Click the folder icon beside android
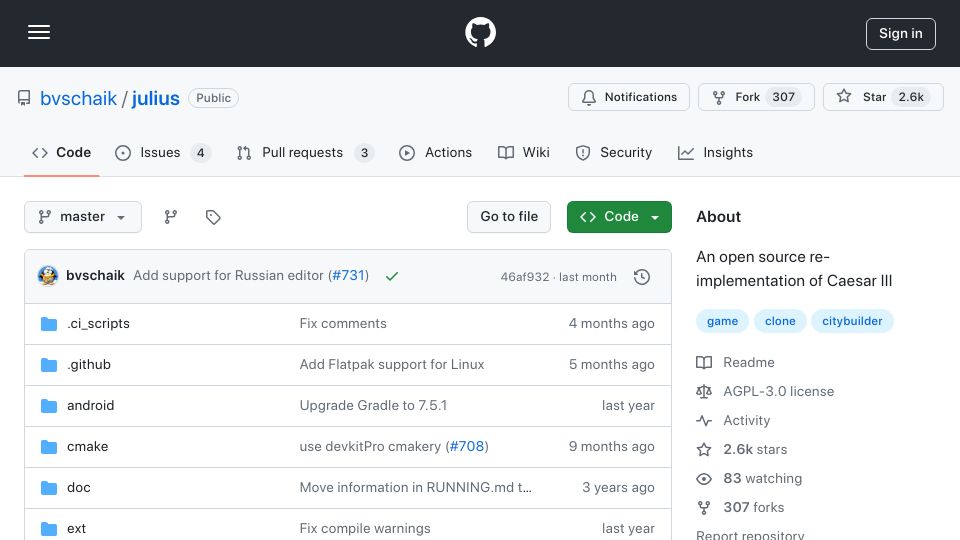Viewport: 960px width, 540px height. (x=49, y=405)
